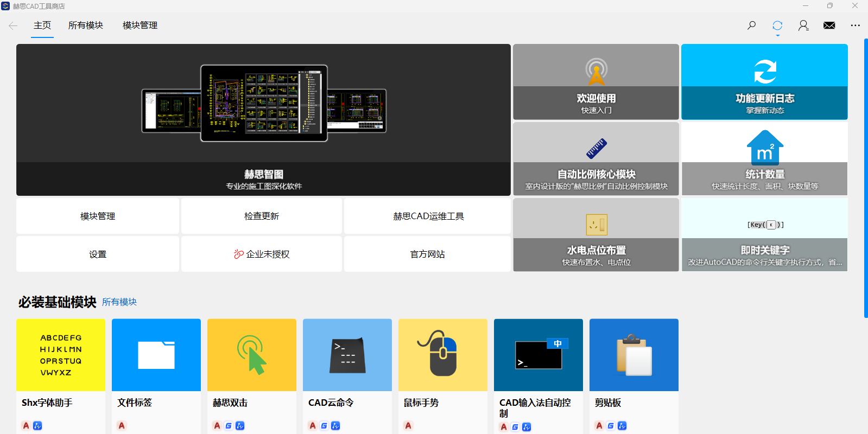The height and width of the screenshot is (434, 868).
Task: Open the Shx字体助手 module thumbnail
Action: [x=61, y=355]
